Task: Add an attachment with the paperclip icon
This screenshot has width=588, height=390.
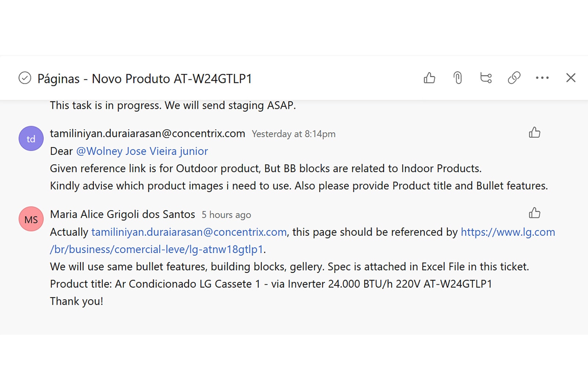Action: coord(458,78)
